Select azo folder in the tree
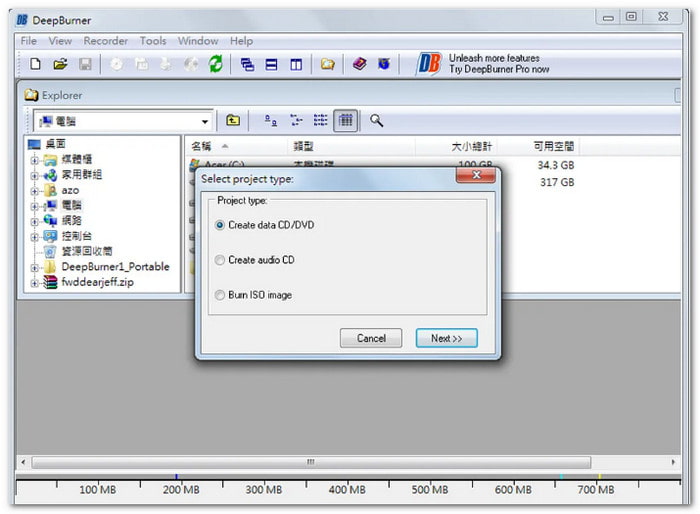This screenshot has height=514, width=700. (70, 191)
